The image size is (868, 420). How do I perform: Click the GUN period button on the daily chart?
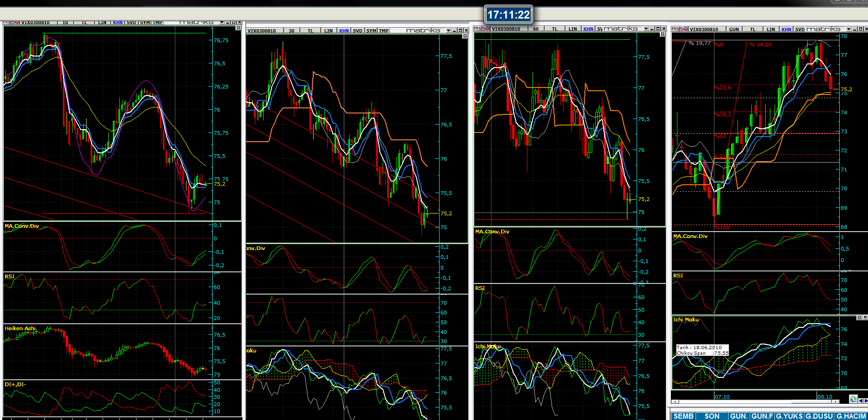(734, 29)
